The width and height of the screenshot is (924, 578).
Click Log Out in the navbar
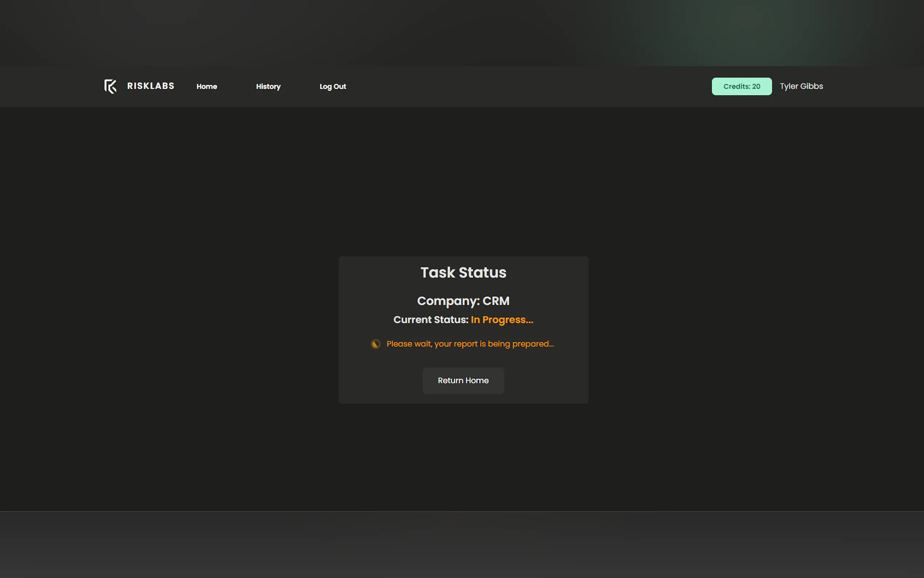(x=332, y=86)
